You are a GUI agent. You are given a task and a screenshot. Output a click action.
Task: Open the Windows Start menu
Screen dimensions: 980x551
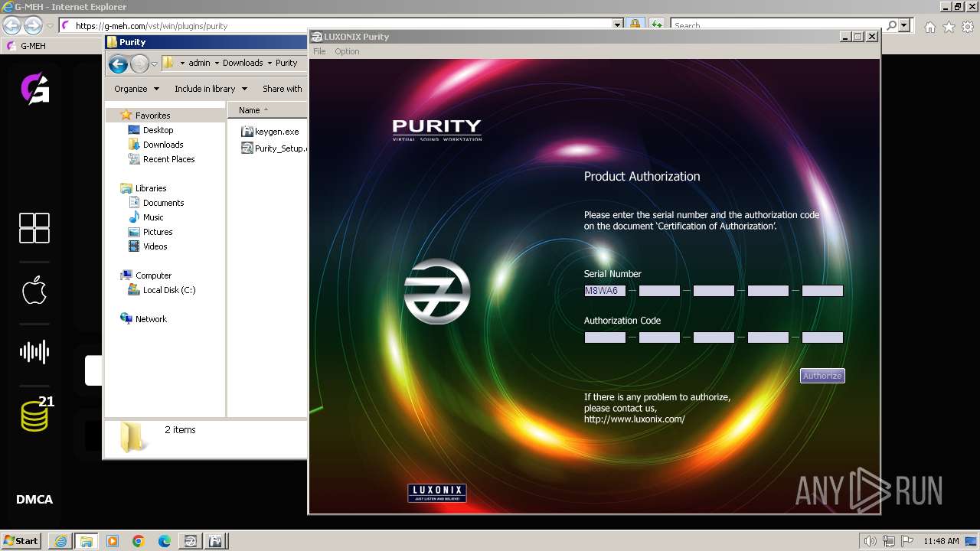21,540
